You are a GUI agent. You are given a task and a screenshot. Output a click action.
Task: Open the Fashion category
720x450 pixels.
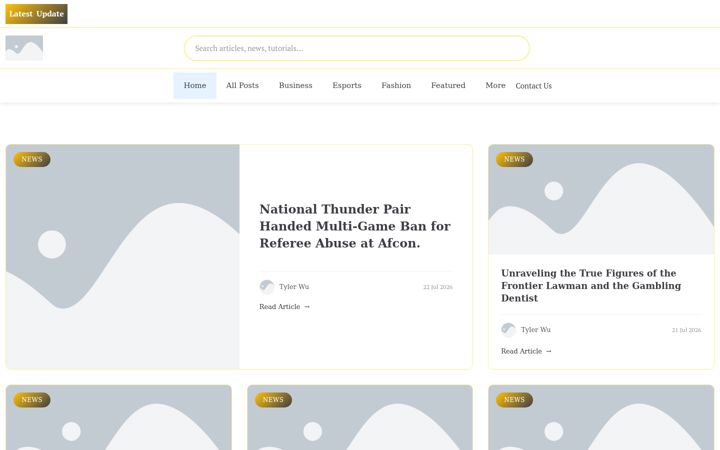pyautogui.click(x=396, y=85)
